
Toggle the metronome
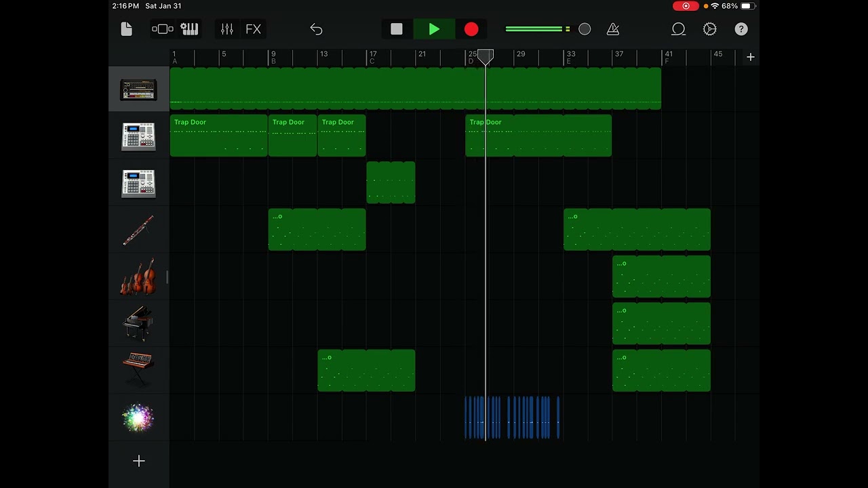pos(613,29)
